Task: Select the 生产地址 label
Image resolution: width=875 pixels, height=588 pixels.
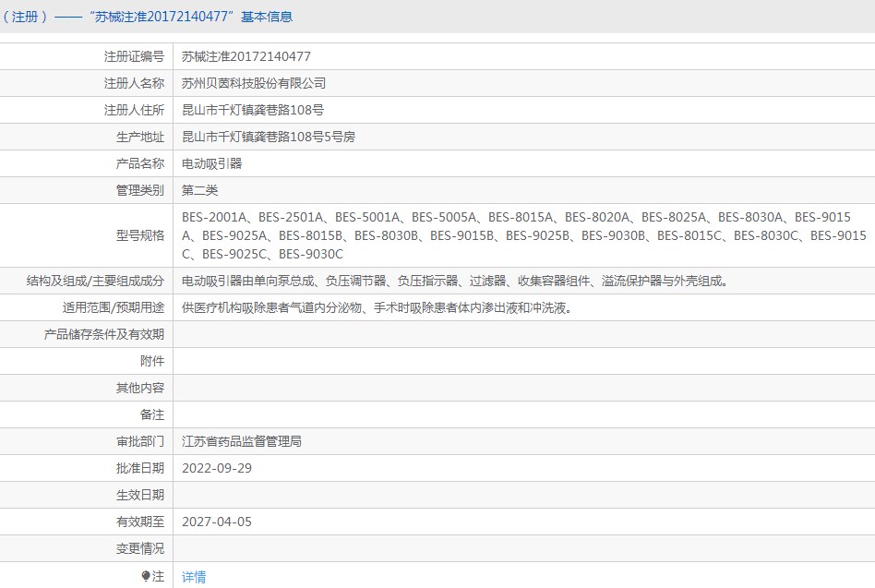Action: click(140, 137)
